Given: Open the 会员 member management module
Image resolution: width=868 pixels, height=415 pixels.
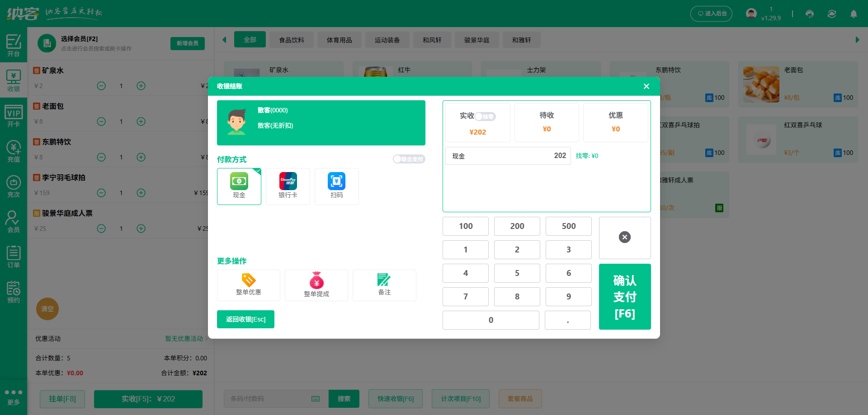Looking at the screenshot, I should click(x=14, y=221).
